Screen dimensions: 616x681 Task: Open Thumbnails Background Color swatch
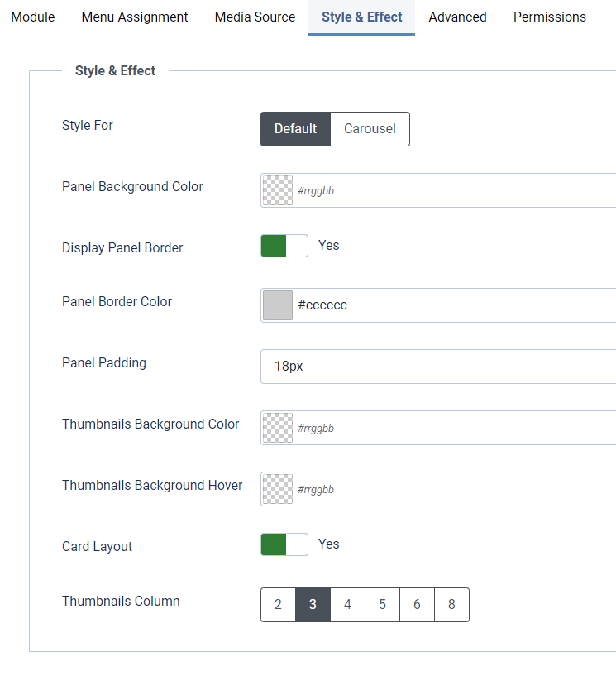278,428
